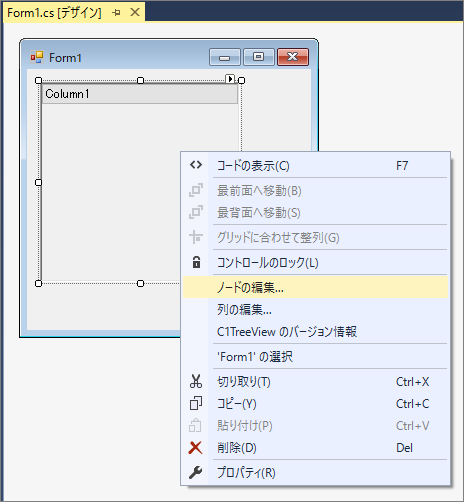464x502 pixels.
Task: Click the wrench properties icon
Action: click(x=196, y=472)
